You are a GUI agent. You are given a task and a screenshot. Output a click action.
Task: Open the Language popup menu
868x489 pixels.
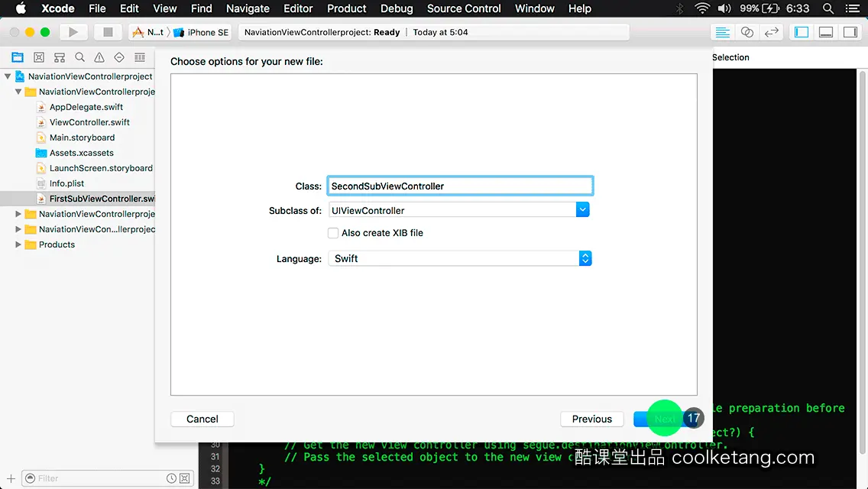pyautogui.click(x=460, y=258)
